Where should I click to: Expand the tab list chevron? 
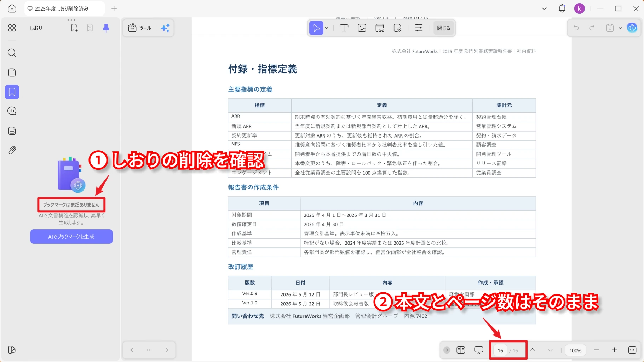coord(544,8)
